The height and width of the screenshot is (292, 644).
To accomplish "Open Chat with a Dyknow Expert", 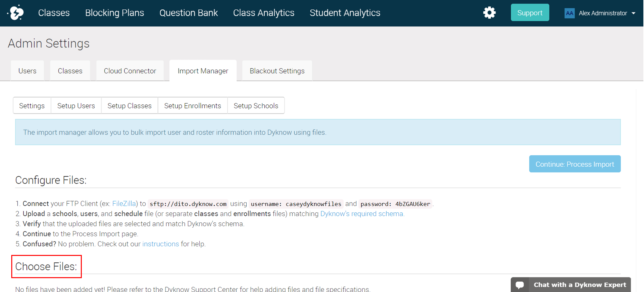I will (x=571, y=285).
